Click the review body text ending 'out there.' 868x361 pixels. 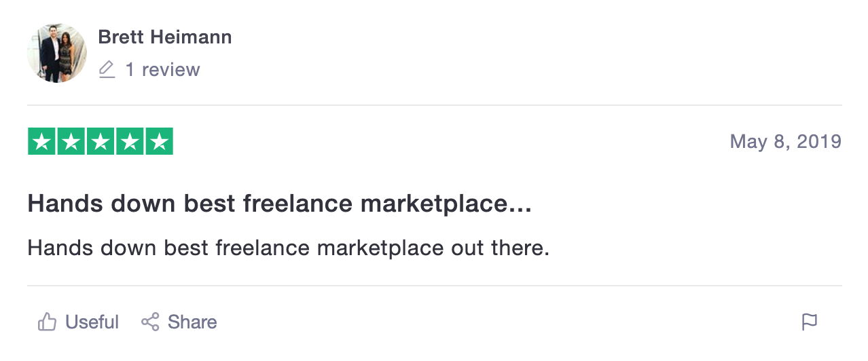click(288, 248)
